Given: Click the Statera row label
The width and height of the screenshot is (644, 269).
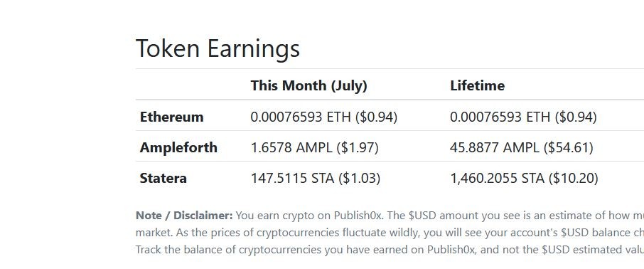Looking at the screenshot, I should pyautogui.click(x=163, y=178).
